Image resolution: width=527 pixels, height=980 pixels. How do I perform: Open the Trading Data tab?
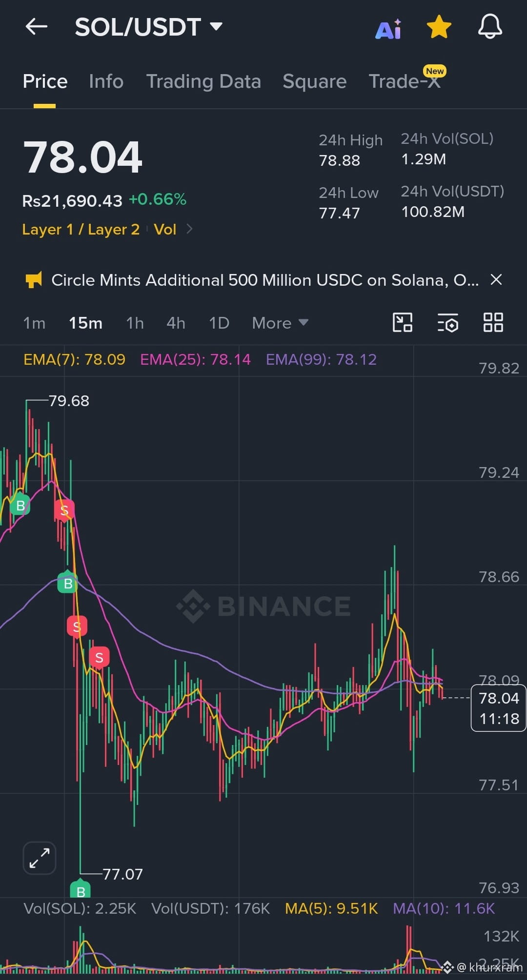[203, 81]
